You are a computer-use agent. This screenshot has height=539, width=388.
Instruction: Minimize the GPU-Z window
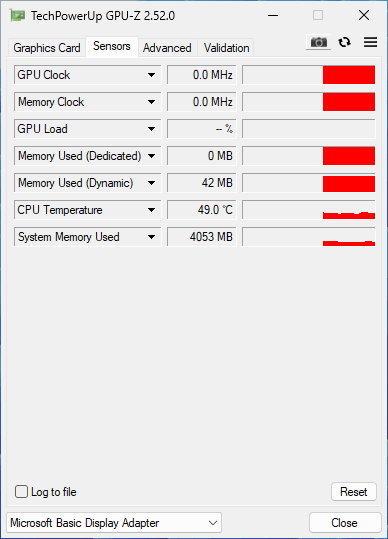273,15
